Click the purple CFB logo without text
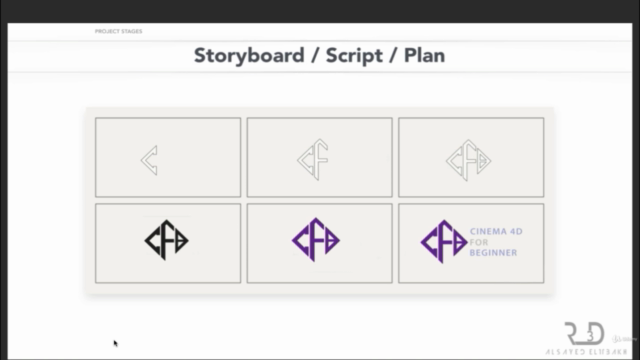This screenshot has height=360, width=640. [x=316, y=240]
